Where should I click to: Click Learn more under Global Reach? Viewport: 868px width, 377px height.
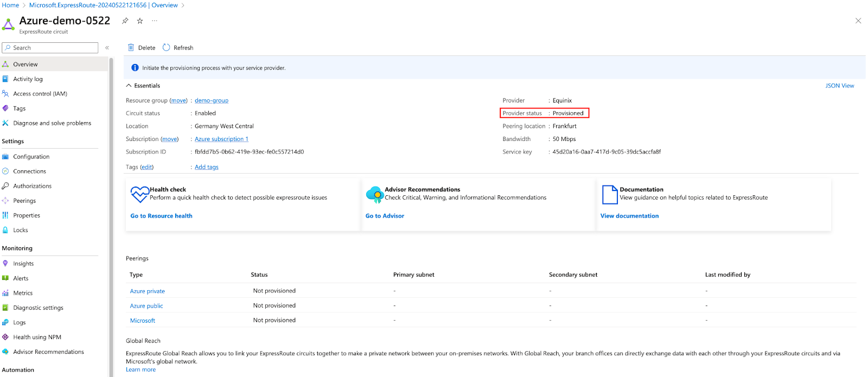(x=141, y=369)
